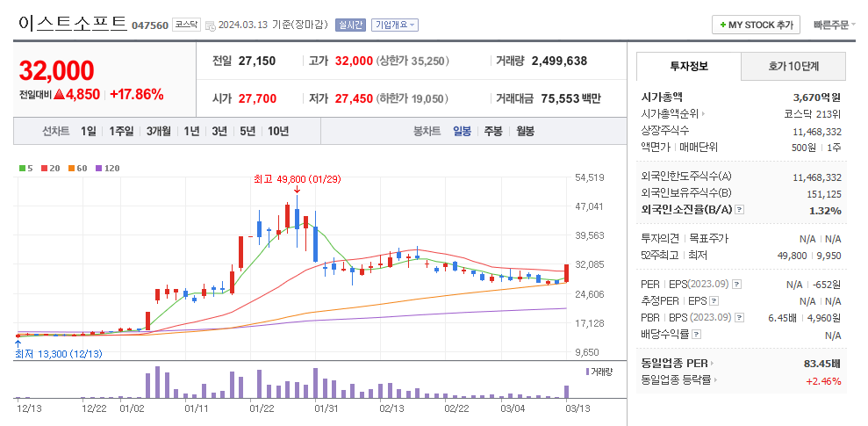Click the current price 32,000
The width and height of the screenshot is (868, 426).
[56, 70]
